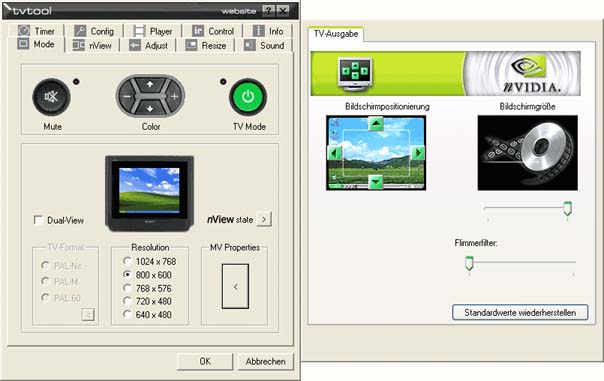The image size is (604, 381).
Task: Click the tvtool help question mark button
Action: pos(268,10)
